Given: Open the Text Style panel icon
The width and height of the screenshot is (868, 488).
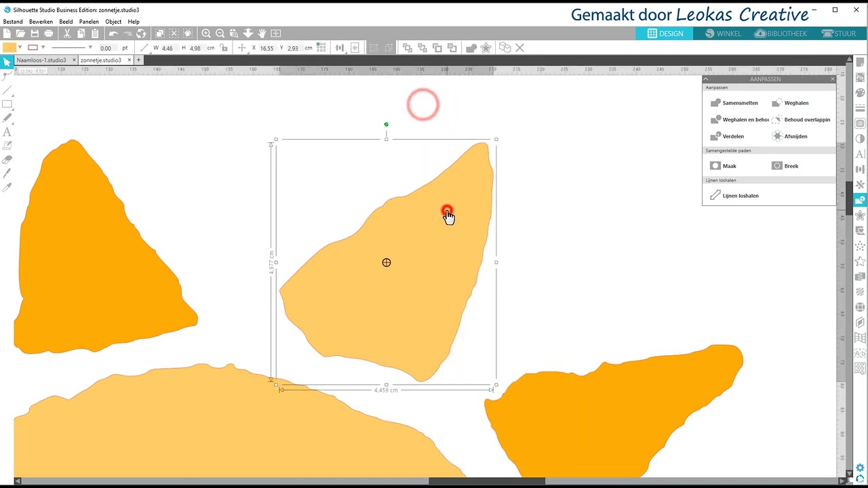Looking at the screenshot, I should pyautogui.click(x=861, y=154).
